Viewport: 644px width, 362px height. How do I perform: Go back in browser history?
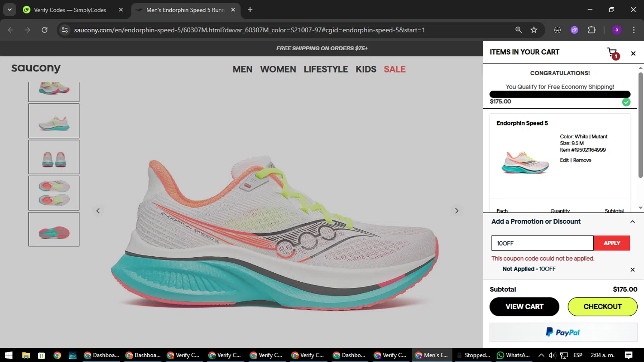[11, 30]
